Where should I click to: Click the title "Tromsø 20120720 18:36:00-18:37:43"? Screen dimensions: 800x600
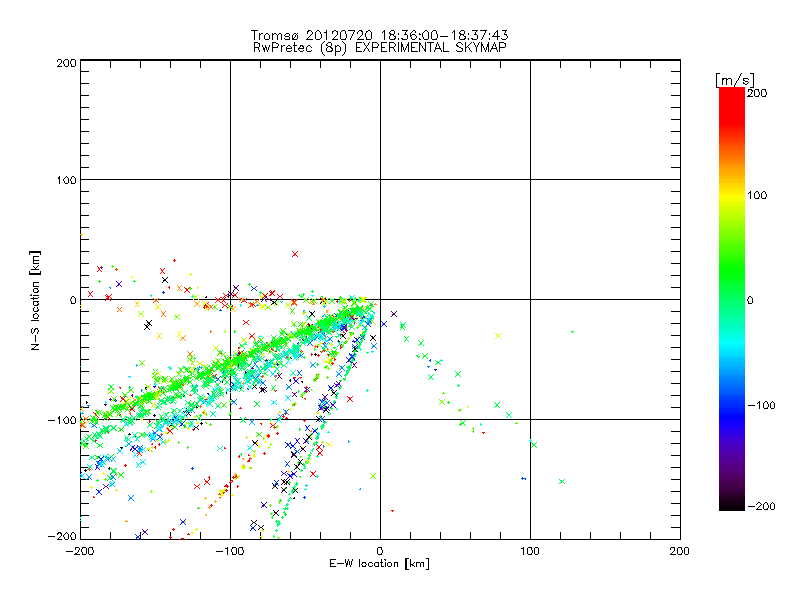tap(379, 35)
